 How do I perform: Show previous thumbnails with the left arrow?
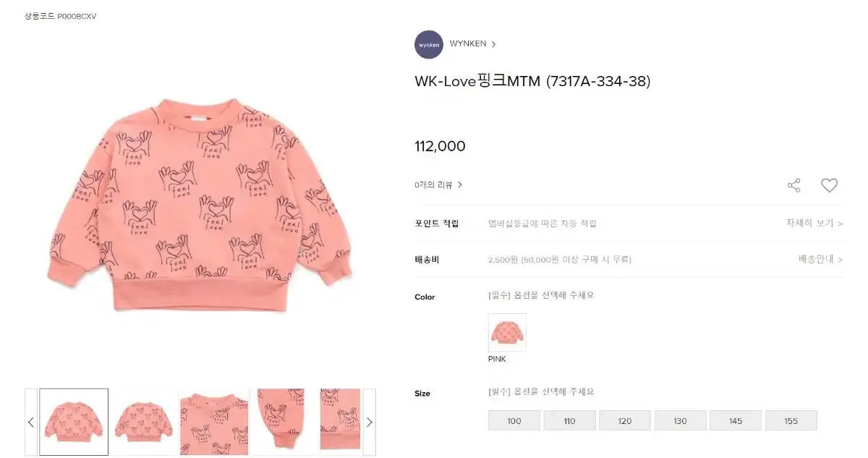[x=31, y=422]
